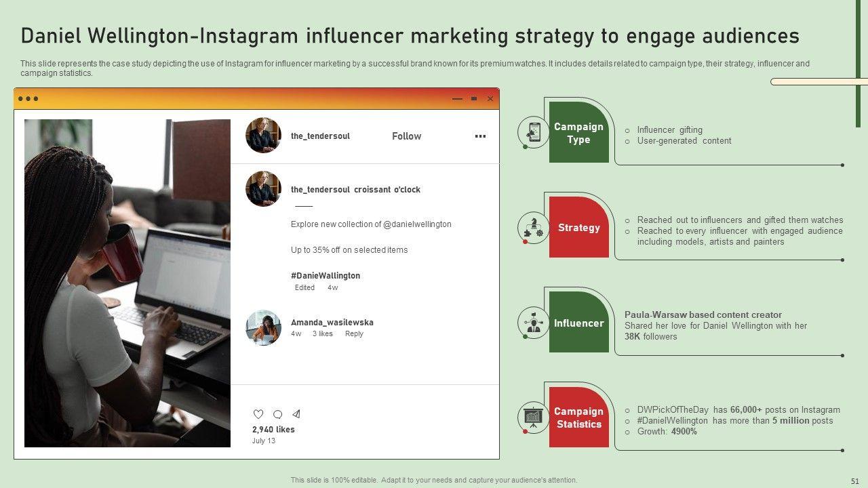Click the_tendersoul caption avatar
868x488 pixels.
(x=263, y=189)
